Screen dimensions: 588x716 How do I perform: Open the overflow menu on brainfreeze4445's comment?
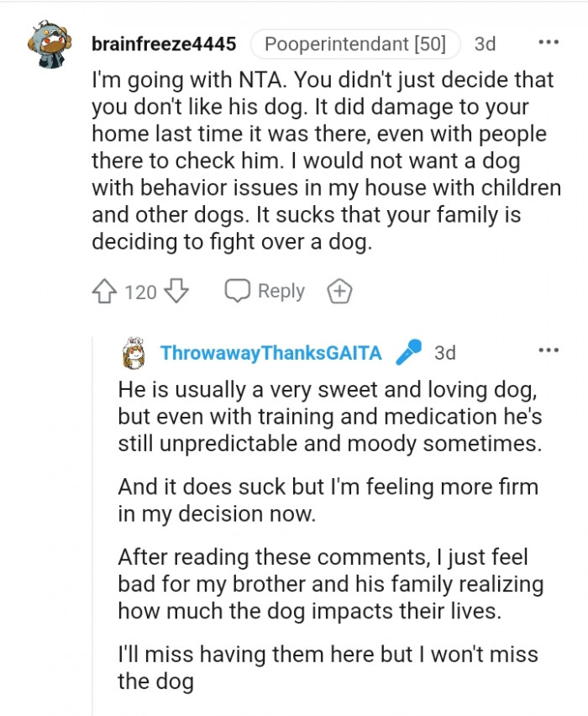coord(550,40)
